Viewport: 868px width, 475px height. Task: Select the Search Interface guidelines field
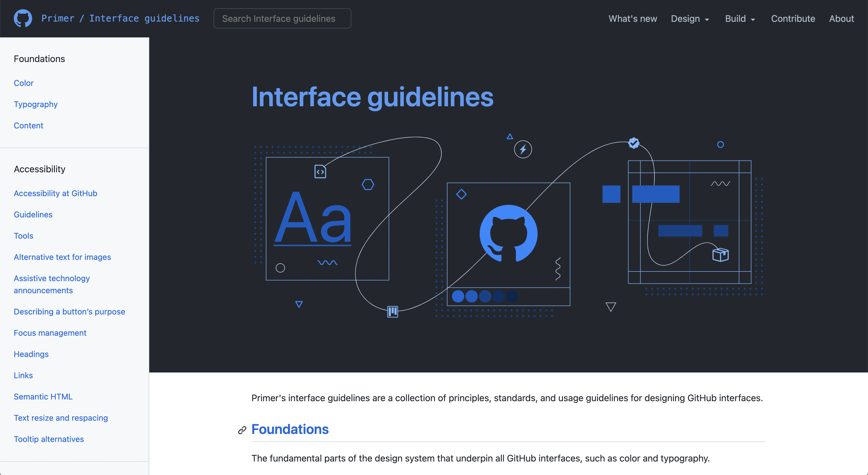(283, 18)
